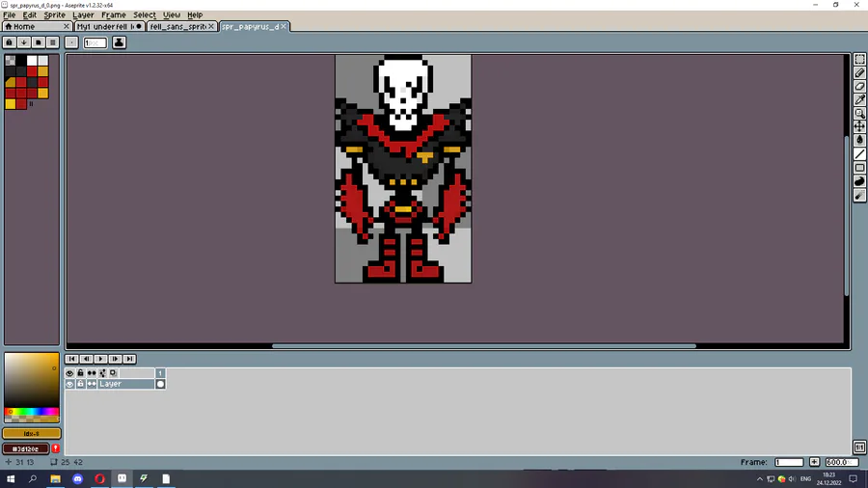Pick the white palette swatch

32,61
